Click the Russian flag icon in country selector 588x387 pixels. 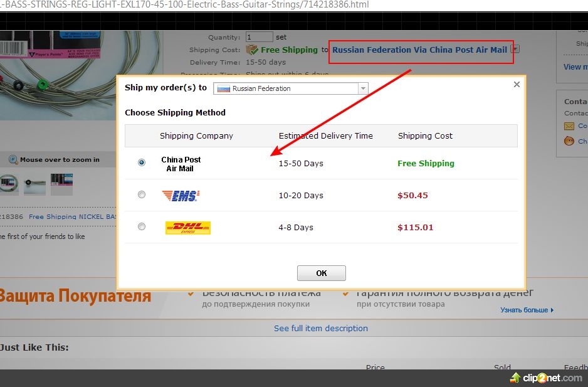click(x=224, y=89)
